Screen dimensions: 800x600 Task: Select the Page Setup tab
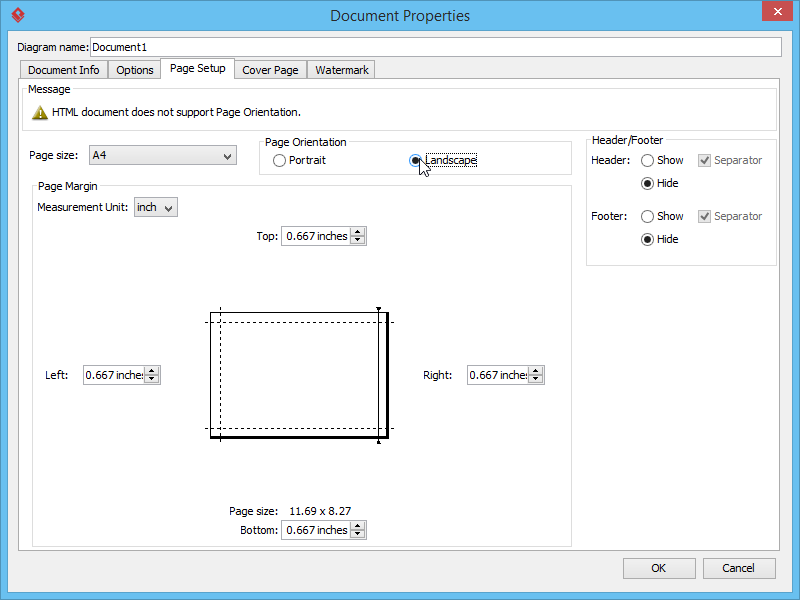[197, 68]
